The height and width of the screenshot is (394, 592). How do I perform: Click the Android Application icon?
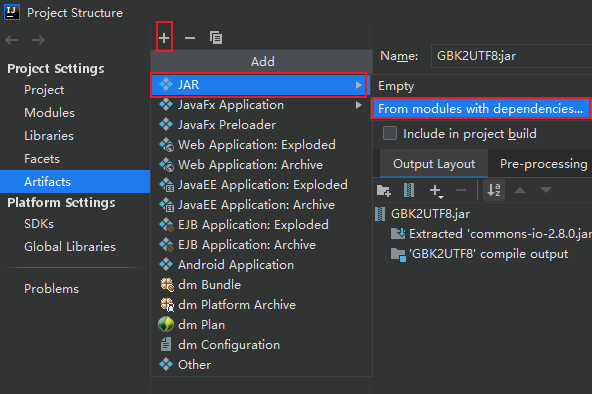[166, 265]
